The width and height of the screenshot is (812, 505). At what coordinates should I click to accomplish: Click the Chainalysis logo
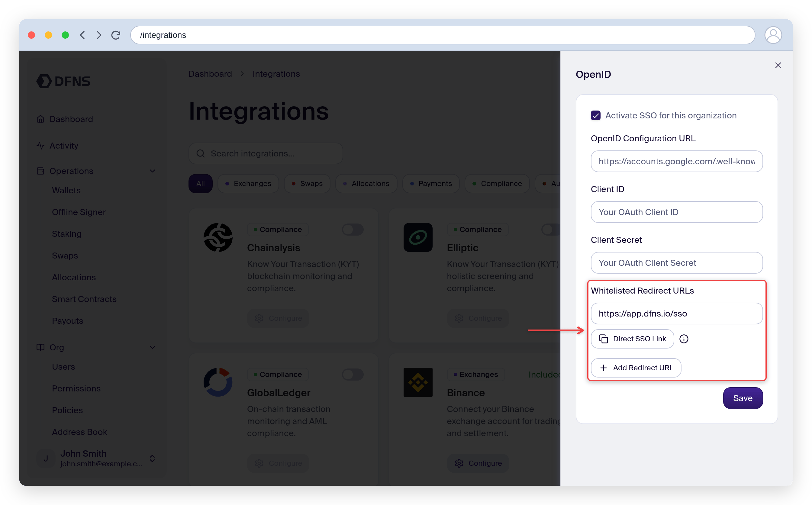click(x=218, y=237)
